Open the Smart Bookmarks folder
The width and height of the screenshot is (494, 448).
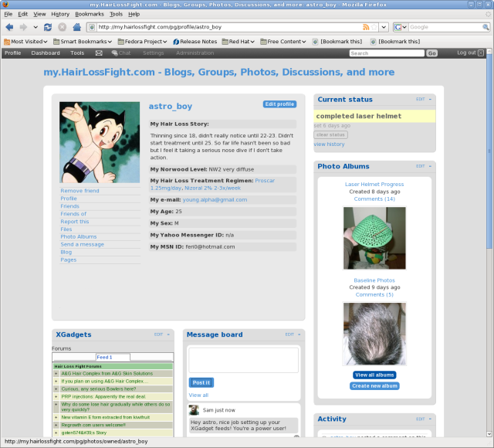tap(83, 42)
